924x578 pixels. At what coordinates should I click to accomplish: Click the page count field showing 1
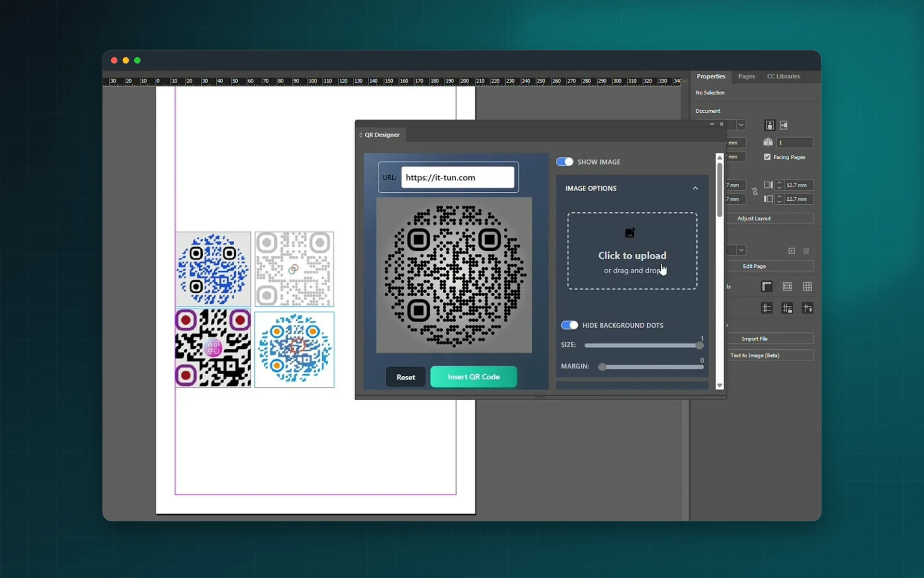[795, 143]
